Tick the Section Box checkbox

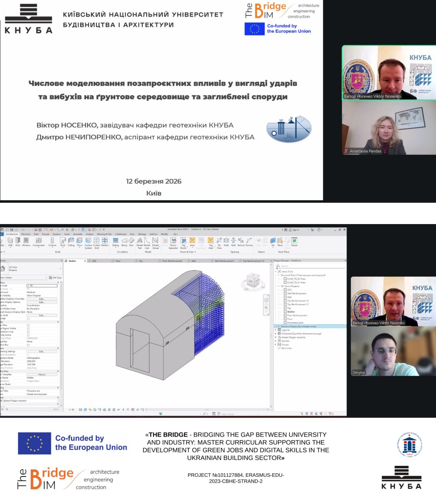(x=28, y=345)
